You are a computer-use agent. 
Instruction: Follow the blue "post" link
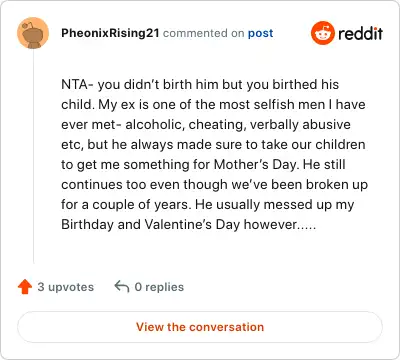click(x=260, y=33)
